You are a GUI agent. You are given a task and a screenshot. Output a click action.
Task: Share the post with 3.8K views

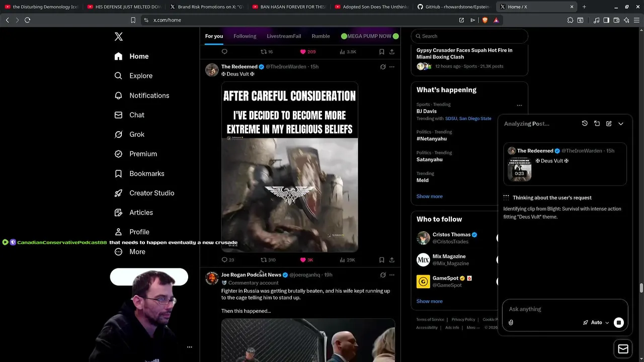point(392,52)
